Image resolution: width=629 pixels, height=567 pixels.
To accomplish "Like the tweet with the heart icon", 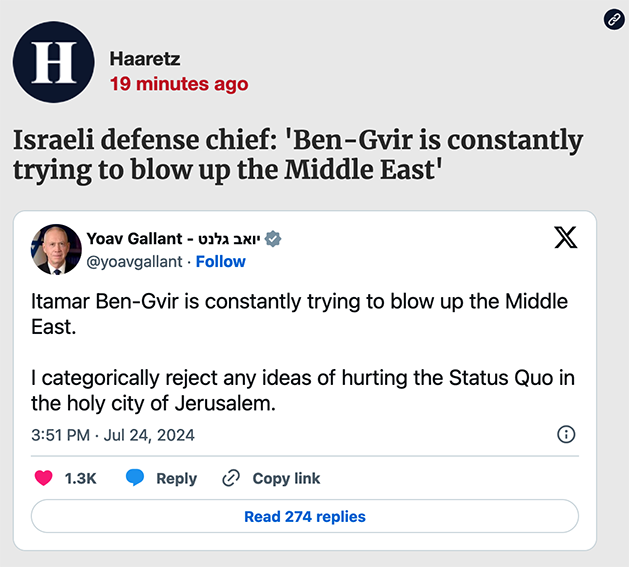I will [44, 478].
